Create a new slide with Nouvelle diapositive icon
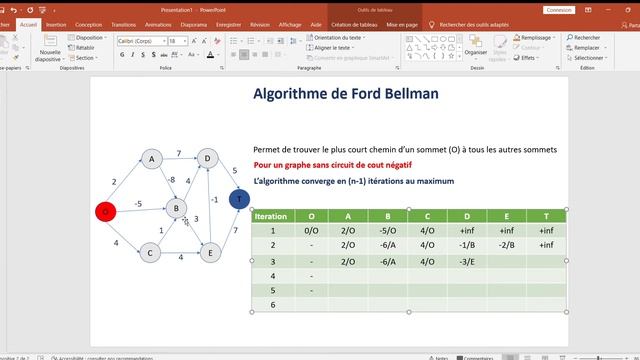This screenshot has width=640, height=360. (x=50, y=41)
